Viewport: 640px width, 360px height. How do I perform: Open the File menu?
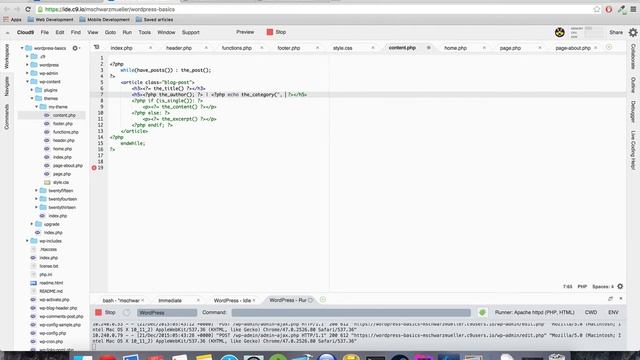[44, 32]
